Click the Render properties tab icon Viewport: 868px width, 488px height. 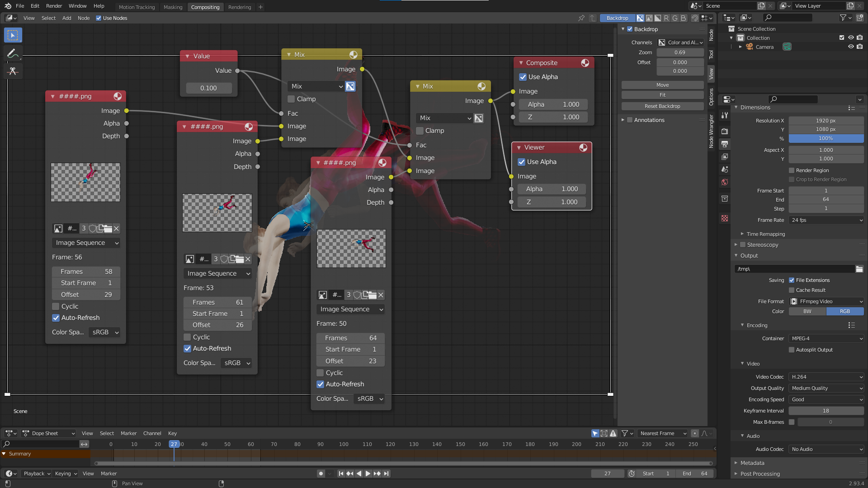tap(725, 131)
